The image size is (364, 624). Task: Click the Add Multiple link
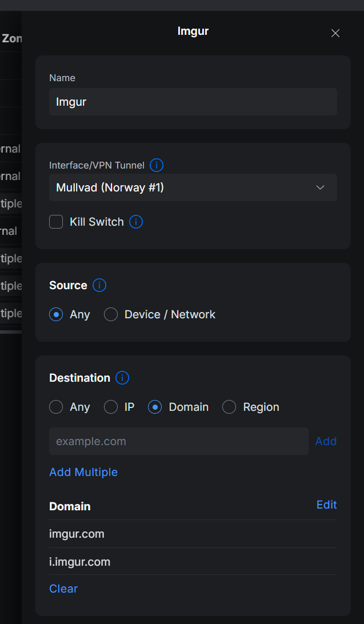[83, 472]
